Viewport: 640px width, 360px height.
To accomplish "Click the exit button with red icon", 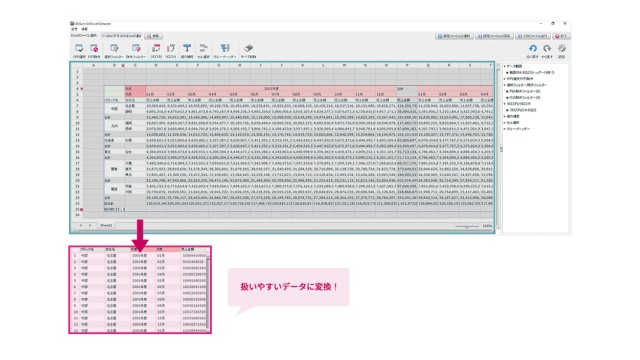I will [561, 36].
